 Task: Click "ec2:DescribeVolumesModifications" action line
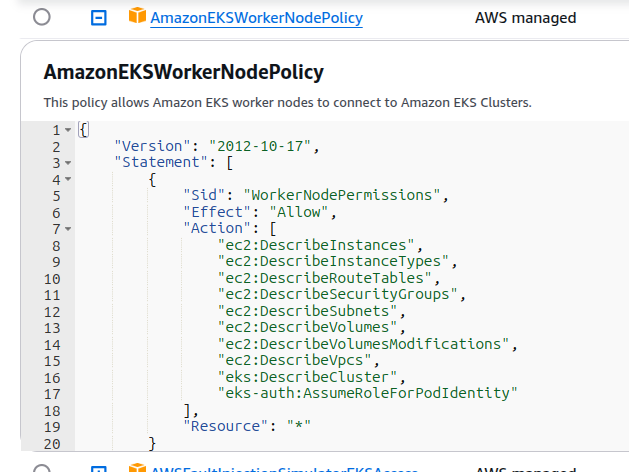pos(363,344)
